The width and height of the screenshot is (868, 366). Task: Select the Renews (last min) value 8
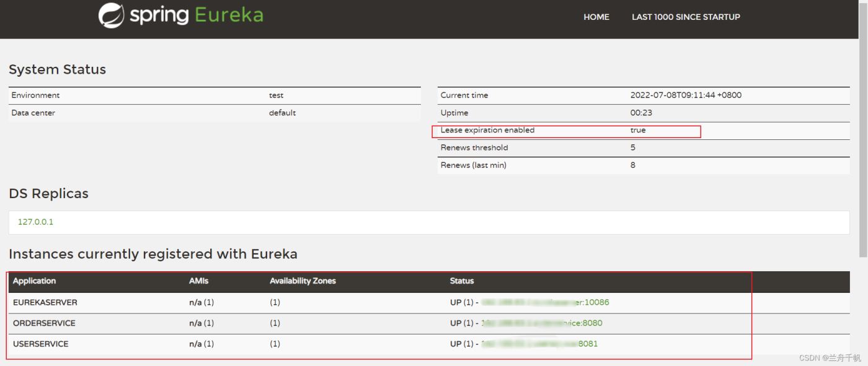point(633,165)
